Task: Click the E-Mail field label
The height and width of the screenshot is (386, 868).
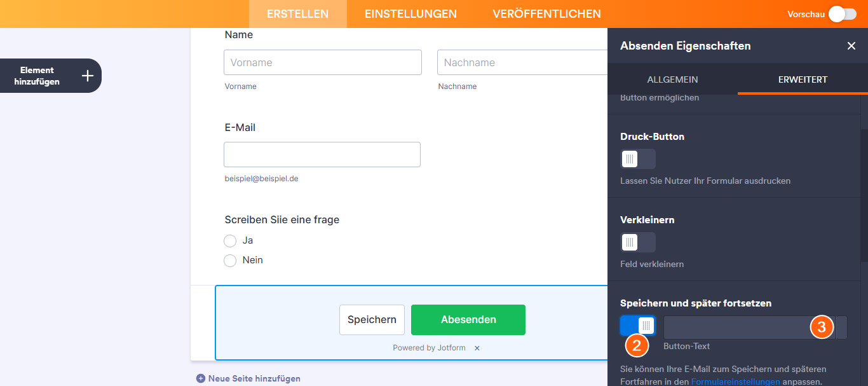Action: click(240, 127)
